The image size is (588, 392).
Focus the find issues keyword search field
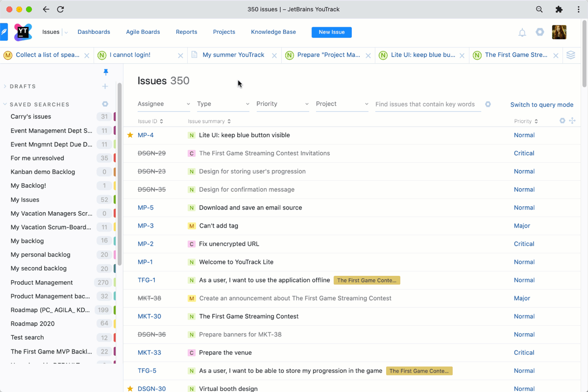pos(427,104)
